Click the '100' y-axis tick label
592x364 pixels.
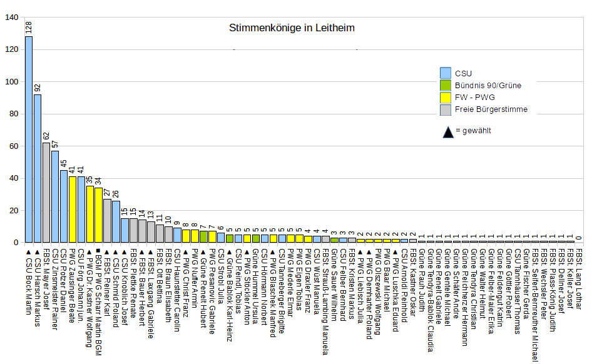pos(12,82)
